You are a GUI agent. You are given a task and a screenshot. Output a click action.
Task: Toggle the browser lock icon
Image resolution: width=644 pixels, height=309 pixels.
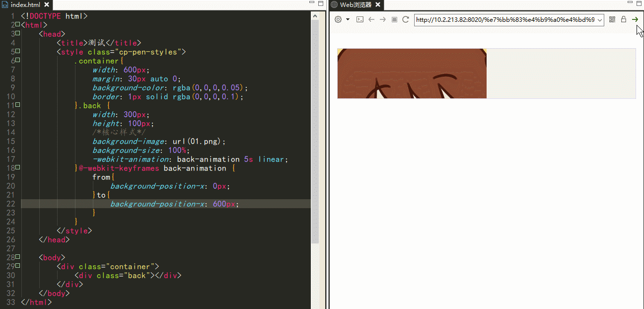point(624,19)
